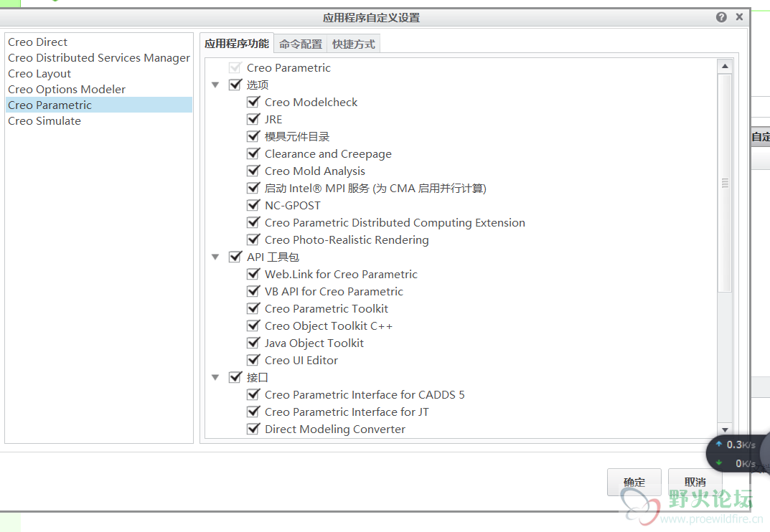Select Creo Direct in application list

(x=99, y=42)
